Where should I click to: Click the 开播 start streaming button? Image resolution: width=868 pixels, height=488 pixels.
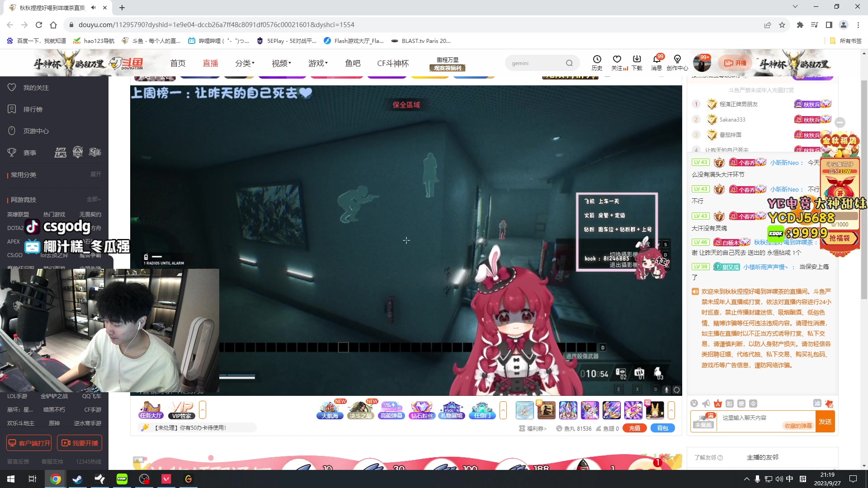pos(735,63)
